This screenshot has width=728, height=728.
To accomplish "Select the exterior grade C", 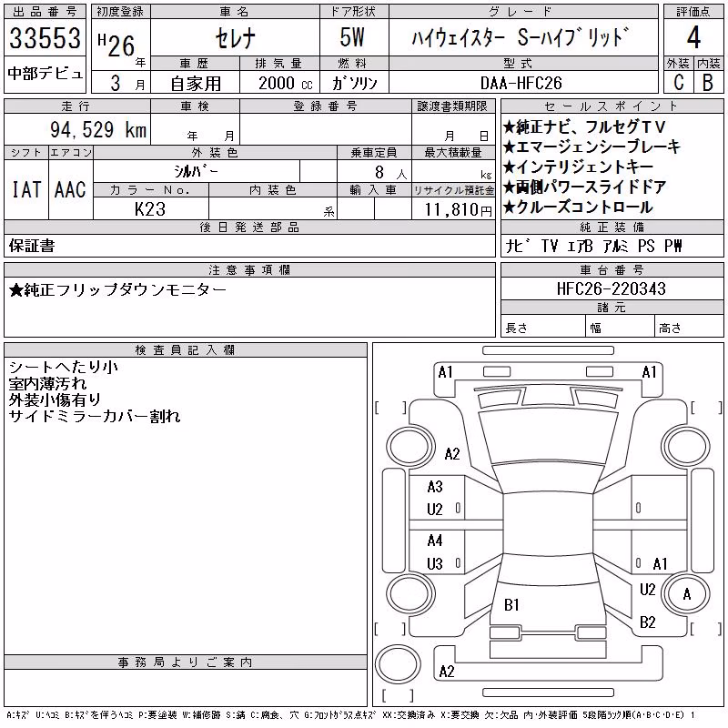I will (678, 82).
